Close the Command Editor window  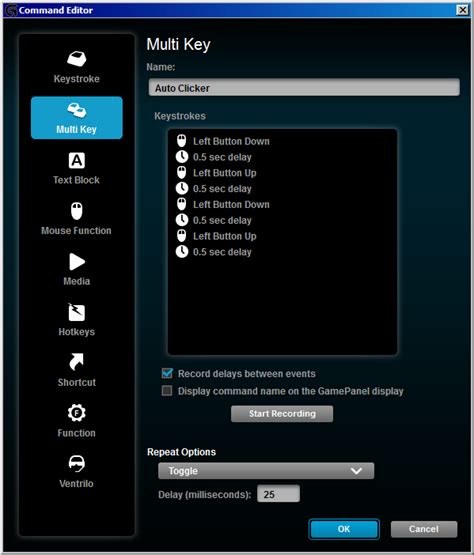(462, 10)
